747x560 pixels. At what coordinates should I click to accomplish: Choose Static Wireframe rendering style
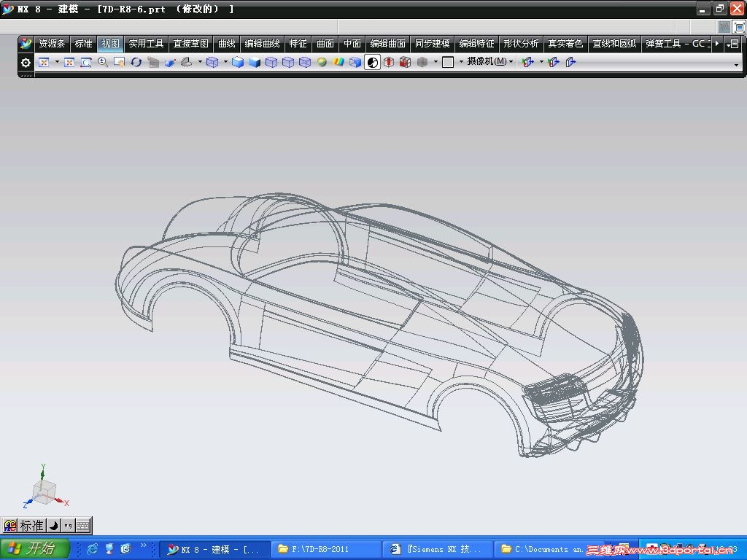tap(305, 62)
